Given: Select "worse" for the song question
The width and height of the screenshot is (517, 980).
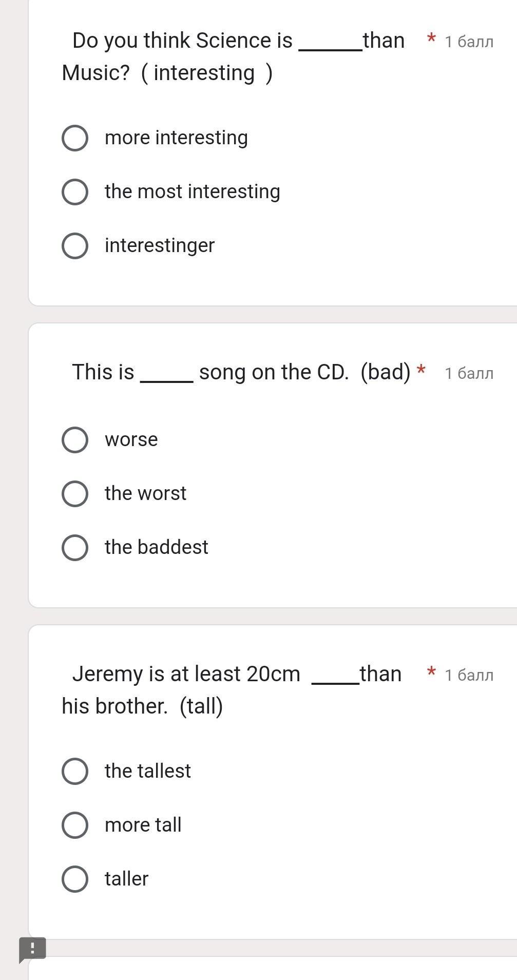Looking at the screenshot, I should (75, 440).
